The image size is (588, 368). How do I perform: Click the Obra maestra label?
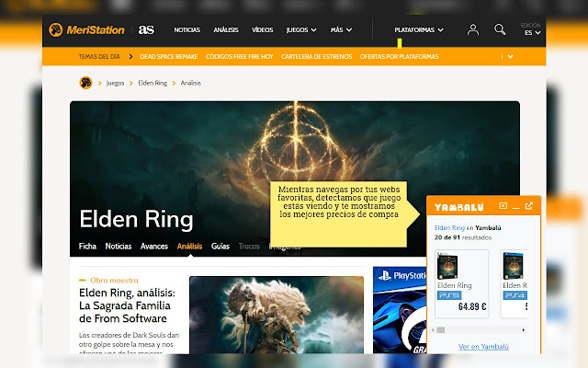pyautogui.click(x=114, y=280)
